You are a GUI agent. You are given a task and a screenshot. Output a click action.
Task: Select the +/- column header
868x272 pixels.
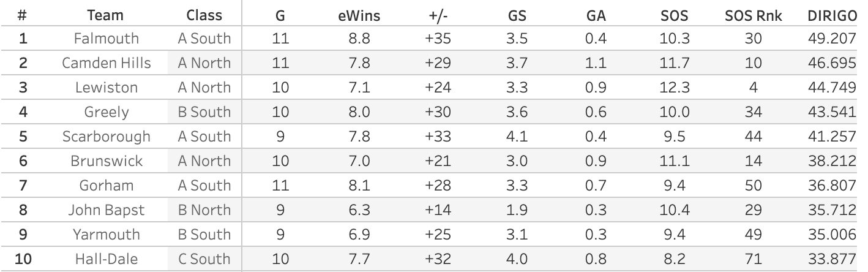(437, 15)
